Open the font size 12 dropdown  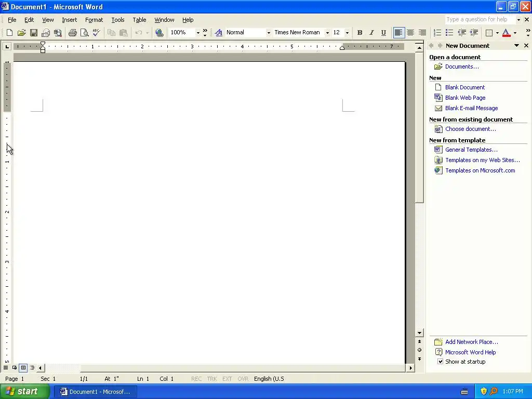coord(347,33)
